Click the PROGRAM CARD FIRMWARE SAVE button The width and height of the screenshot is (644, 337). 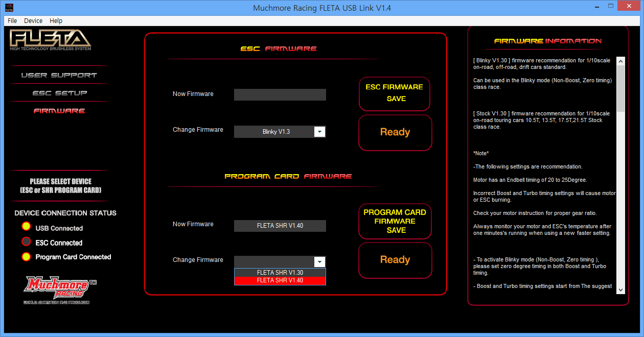(x=395, y=221)
